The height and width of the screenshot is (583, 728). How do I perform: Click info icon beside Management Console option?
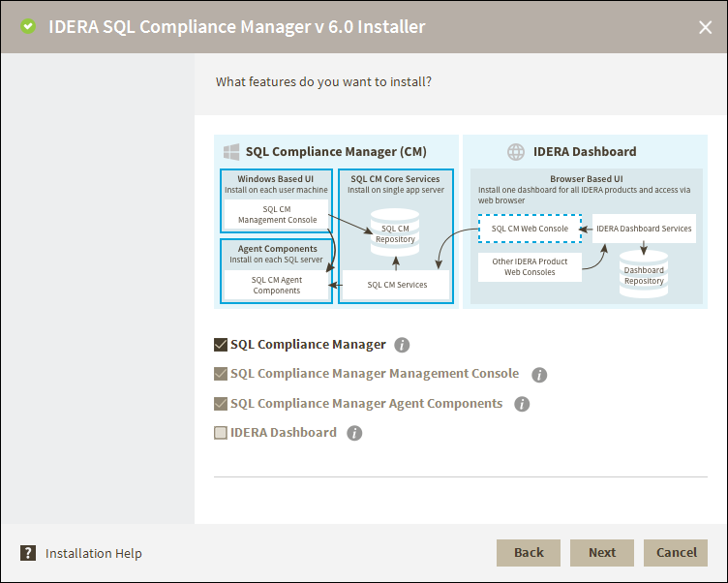[539, 375]
